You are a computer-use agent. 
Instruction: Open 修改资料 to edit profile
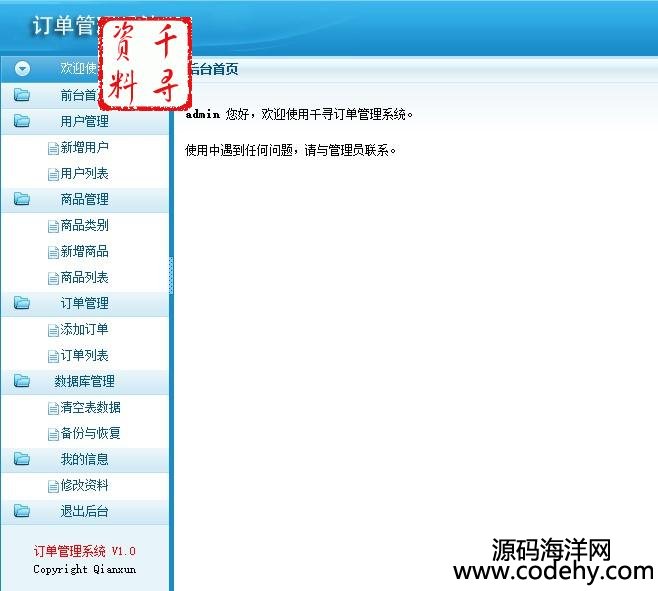click(84, 486)
